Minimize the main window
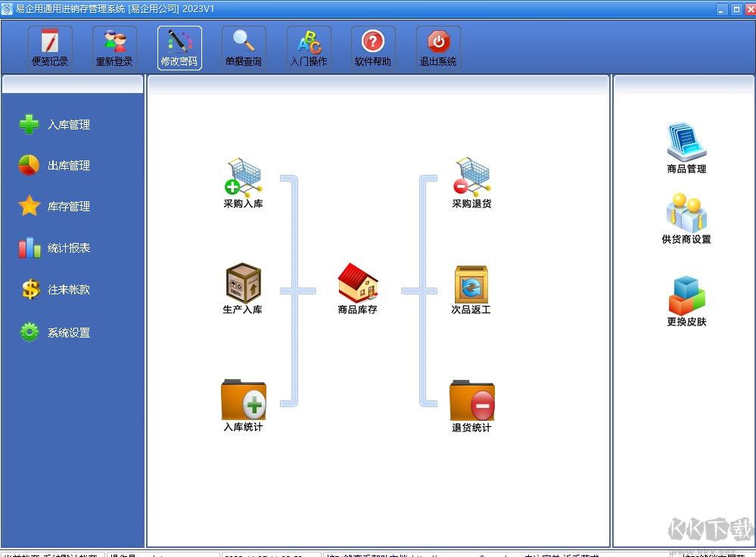This screenshot has width=756, height=557. tap(722, 9)
